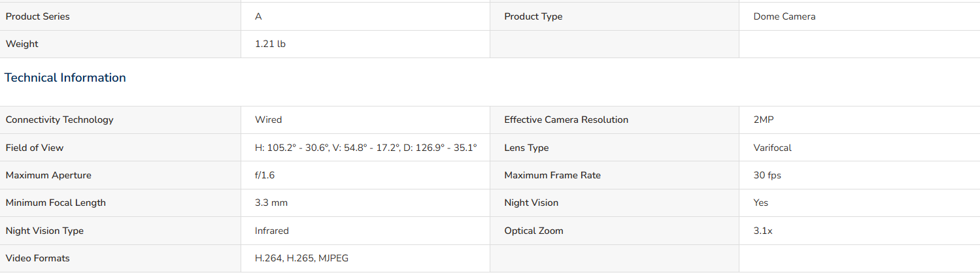Select the Night Vision Yes value
980x279 pixels.
click(x=760, y=203)
